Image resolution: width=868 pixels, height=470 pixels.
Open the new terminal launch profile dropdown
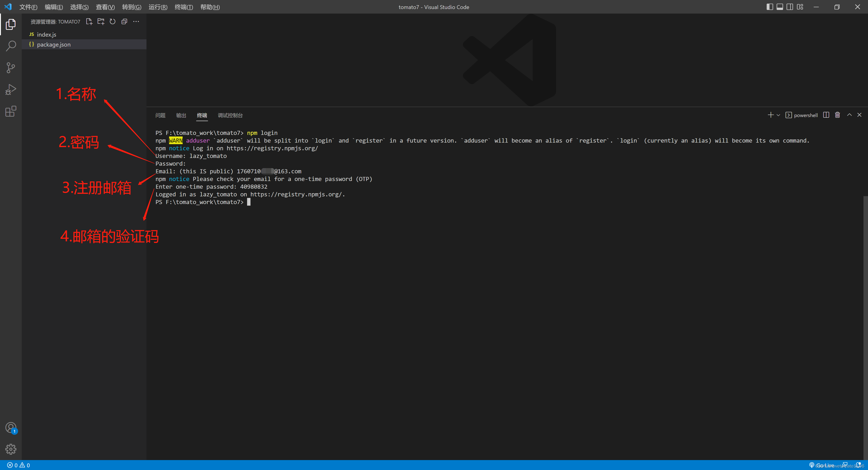click(778, 115)
